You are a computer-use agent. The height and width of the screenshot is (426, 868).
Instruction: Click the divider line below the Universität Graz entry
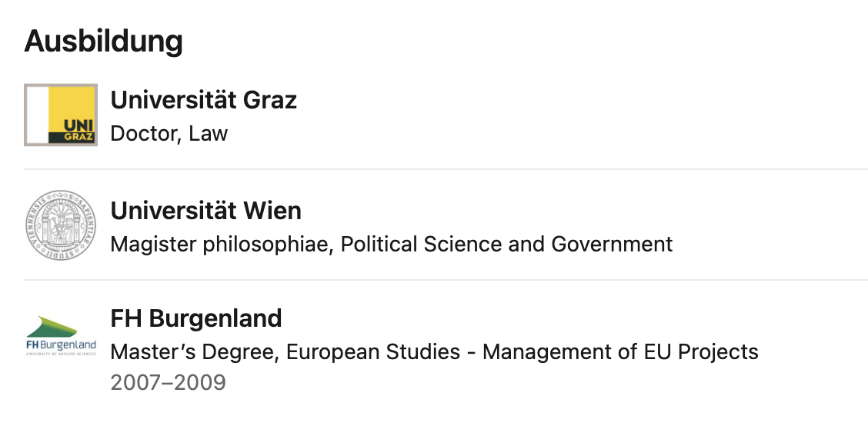[446, 169]
